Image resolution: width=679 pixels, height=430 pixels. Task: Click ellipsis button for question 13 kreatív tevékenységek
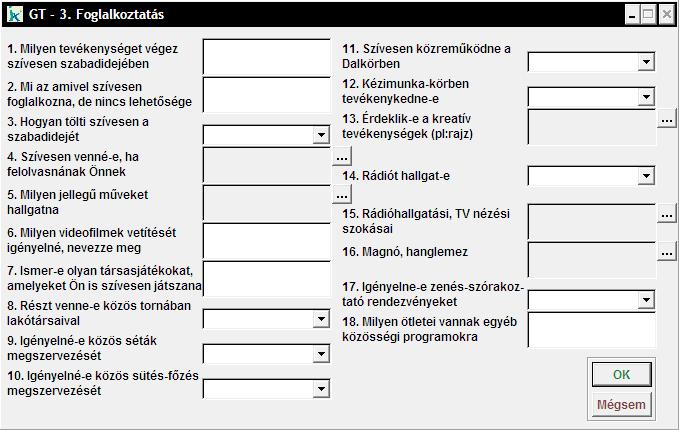[x=667, y=120]
